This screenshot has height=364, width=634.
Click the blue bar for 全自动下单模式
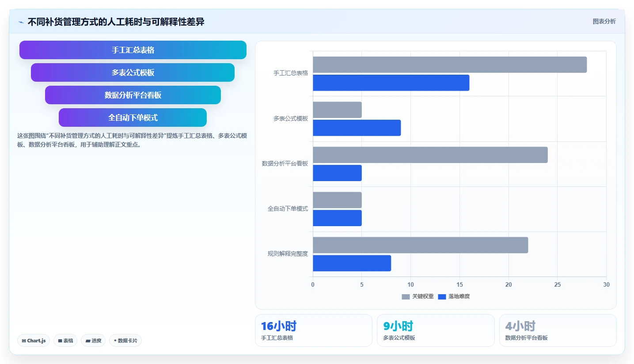pyautogui.click(x=337, y=218)
